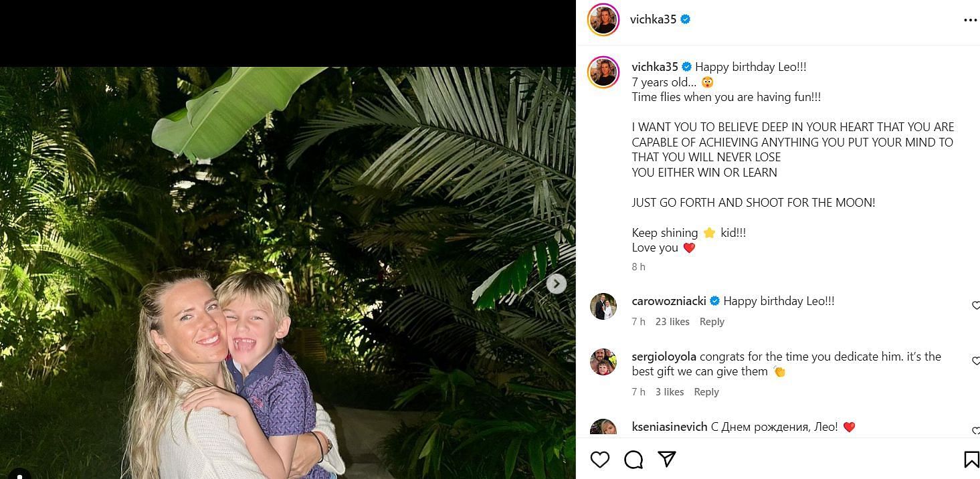Open vichka35 profile picture in the header
This screenshot has width=980, height=479.
tap(603, 20)
